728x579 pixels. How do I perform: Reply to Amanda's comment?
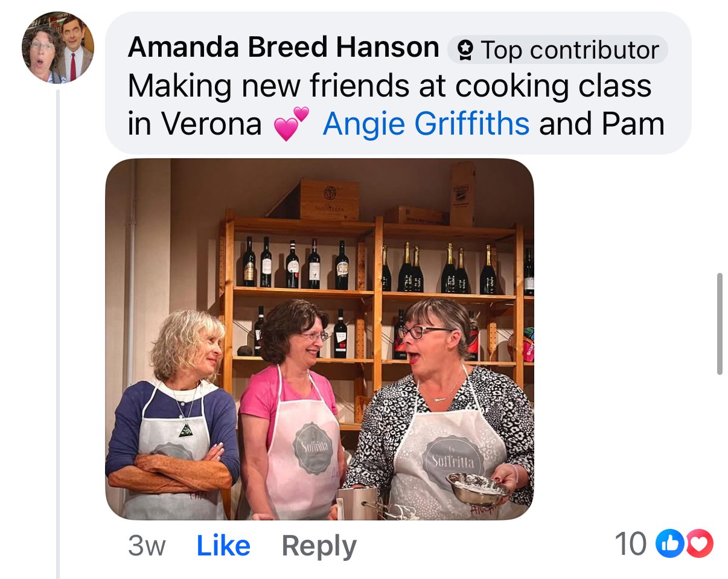click(x=319, y=546)
